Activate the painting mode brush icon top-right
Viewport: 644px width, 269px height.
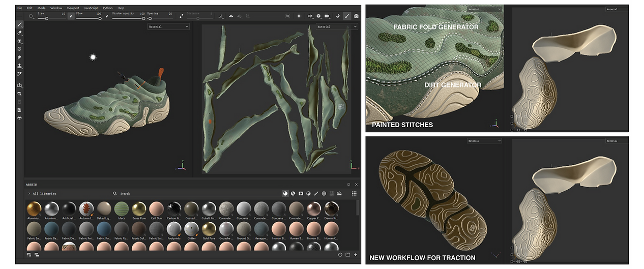tap(347, 16)
